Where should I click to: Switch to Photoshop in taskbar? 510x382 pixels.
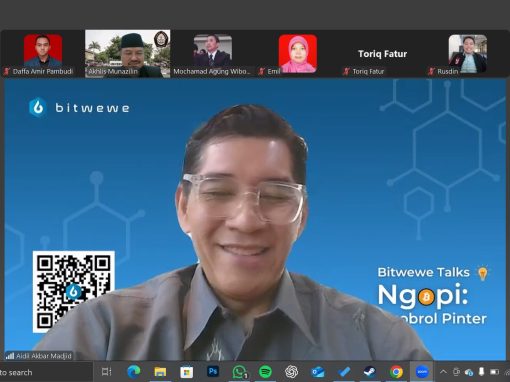coord(213,371)
